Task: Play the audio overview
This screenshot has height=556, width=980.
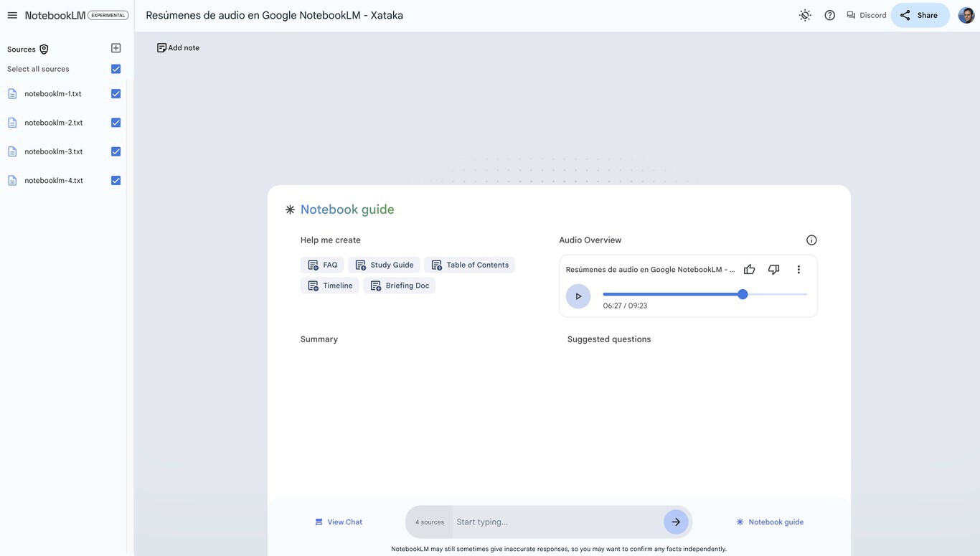Action: coord(578,296)
